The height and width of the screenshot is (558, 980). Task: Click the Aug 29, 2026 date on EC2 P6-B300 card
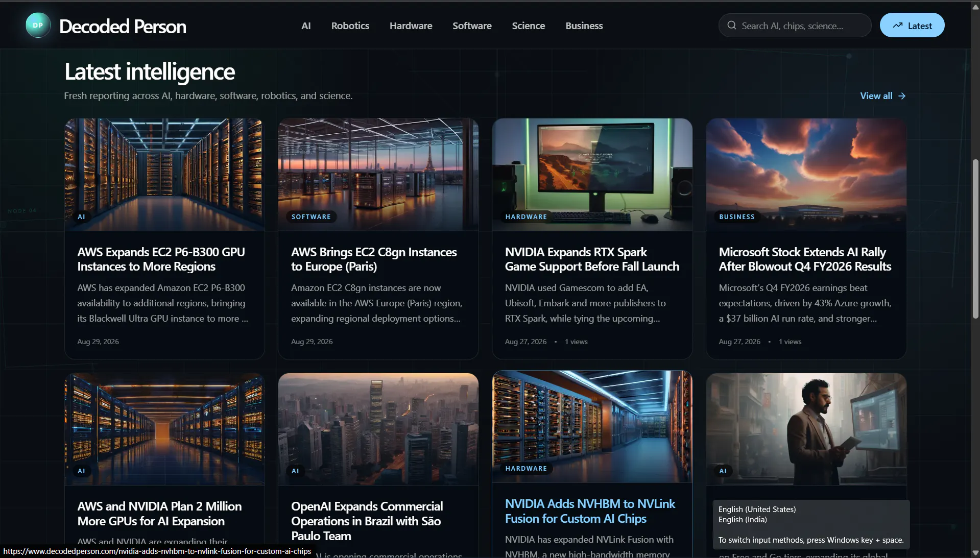pyautogui.click(x=98, y=342)
